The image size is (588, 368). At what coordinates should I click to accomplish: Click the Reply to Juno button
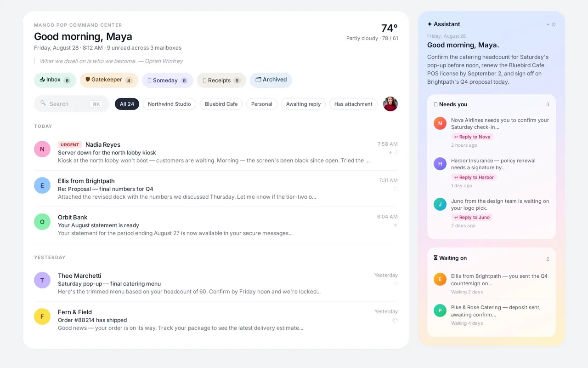(x=472, y=217)
